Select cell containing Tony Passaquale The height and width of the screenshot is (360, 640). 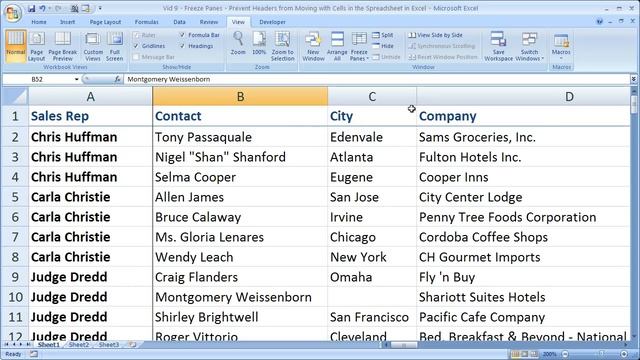[x=240, y=137]
